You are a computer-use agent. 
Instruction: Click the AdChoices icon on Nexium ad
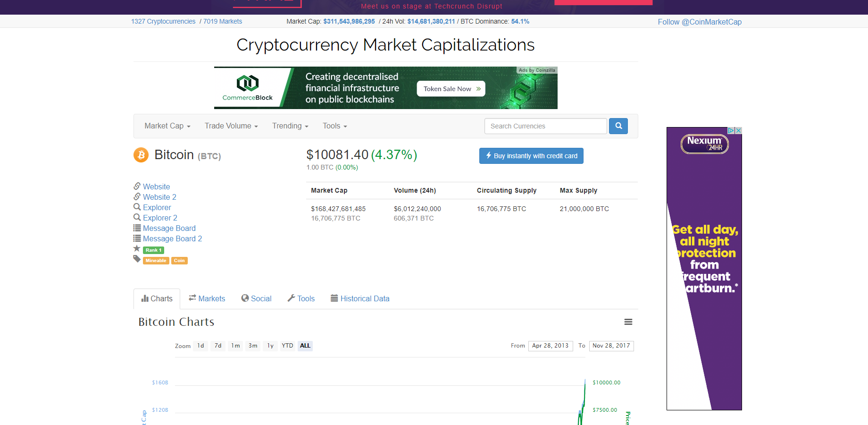pos(731,131)
